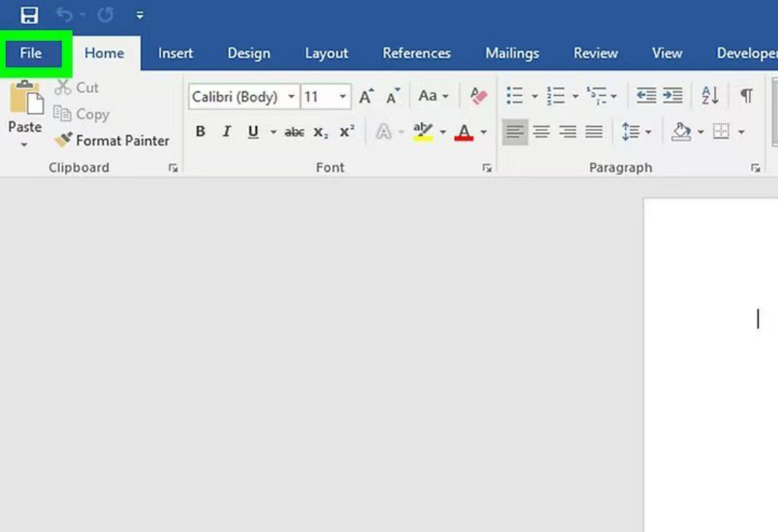This screenshot has width=778, height=532.
Task: Click the Copy button
Action: click(81, 114)
